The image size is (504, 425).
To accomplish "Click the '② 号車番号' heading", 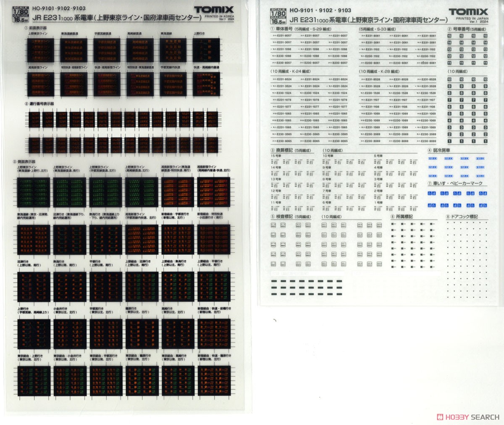I will coord(458,29).
